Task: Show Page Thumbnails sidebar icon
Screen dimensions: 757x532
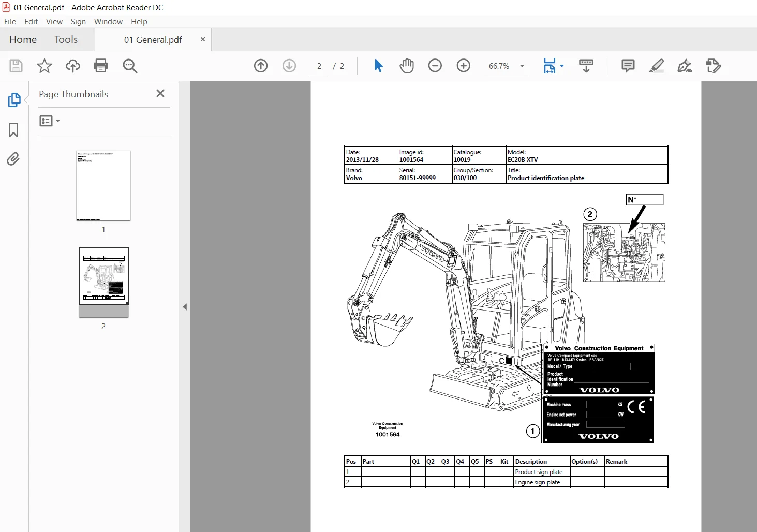Action: click(x=14, y=100)
